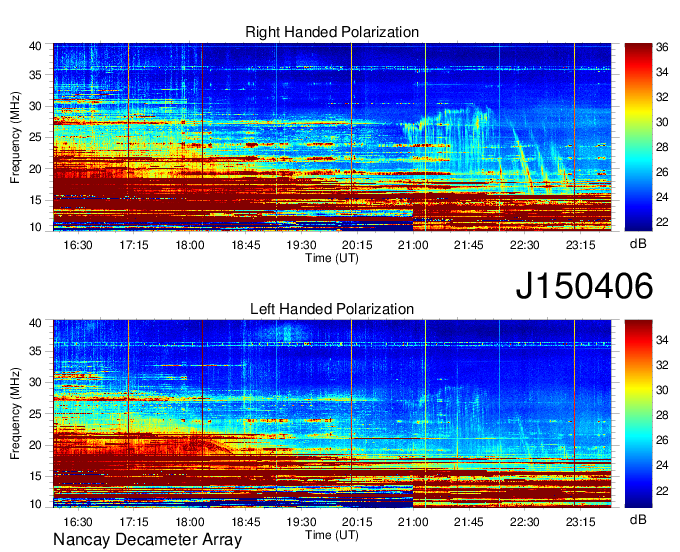Click the 32 value on lower colorbar
680x552 pixels.
click(662, 365)
